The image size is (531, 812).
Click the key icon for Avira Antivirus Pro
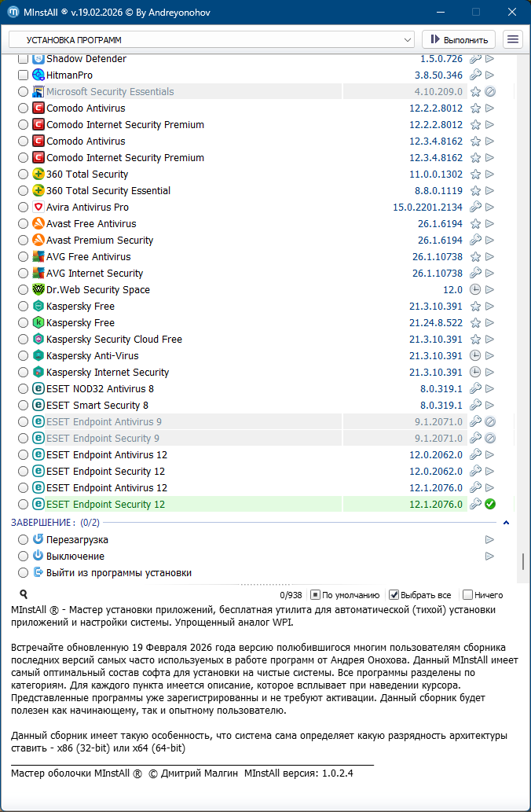pos(475,208)
